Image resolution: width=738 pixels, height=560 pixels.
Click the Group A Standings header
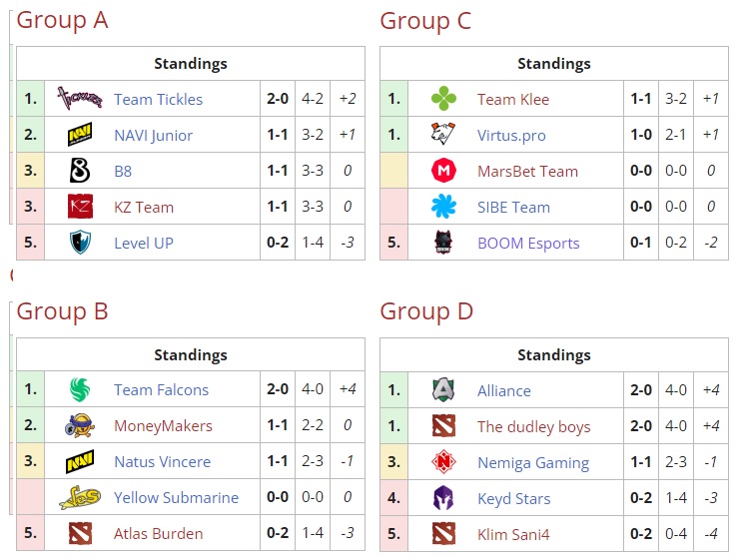(191, 64)
